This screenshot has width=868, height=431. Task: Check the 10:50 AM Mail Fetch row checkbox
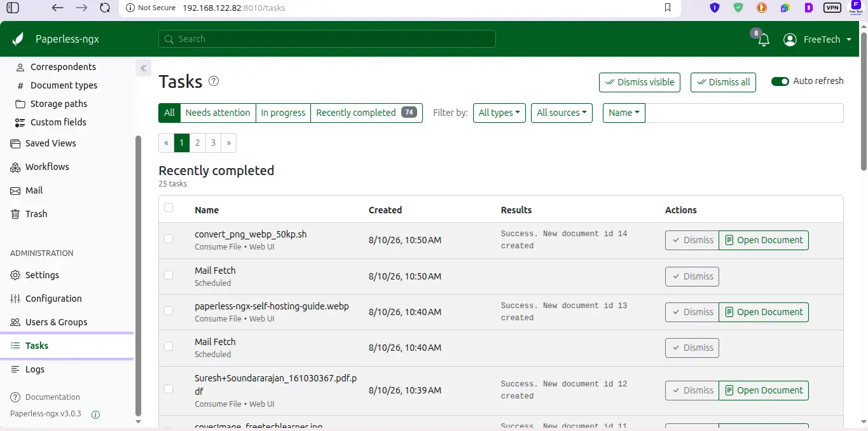tap(169, 275)
